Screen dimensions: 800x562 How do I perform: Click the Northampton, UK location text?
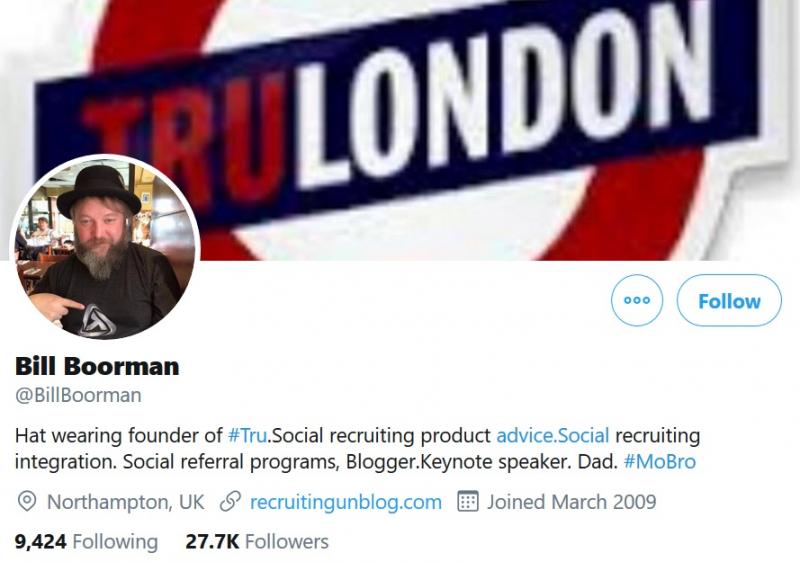tap(125, 501)
